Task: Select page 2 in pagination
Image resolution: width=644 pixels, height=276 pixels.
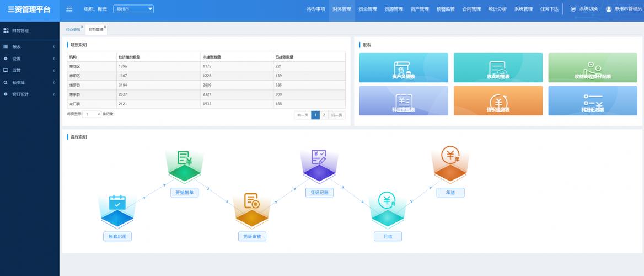Action: [324, 115]
